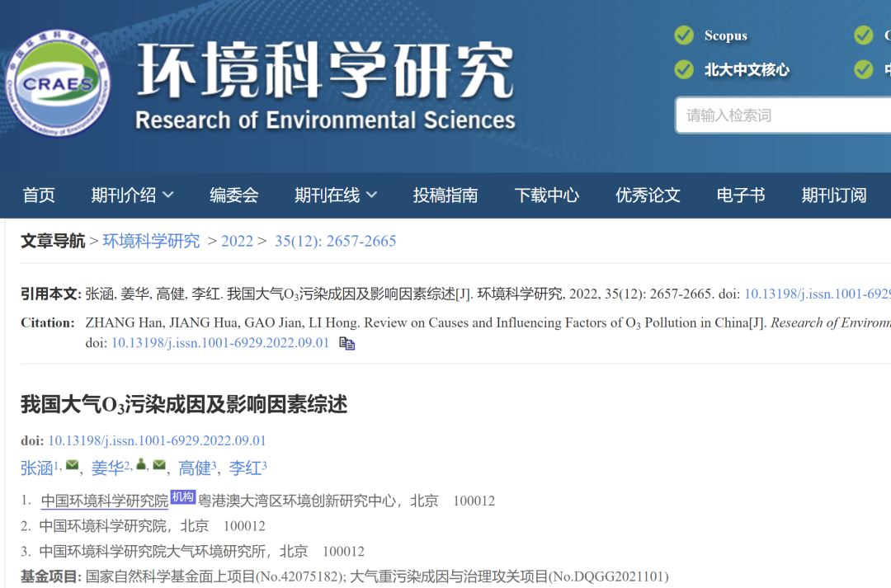Open author 高健's profile link
891x588 pixels.
195,468
